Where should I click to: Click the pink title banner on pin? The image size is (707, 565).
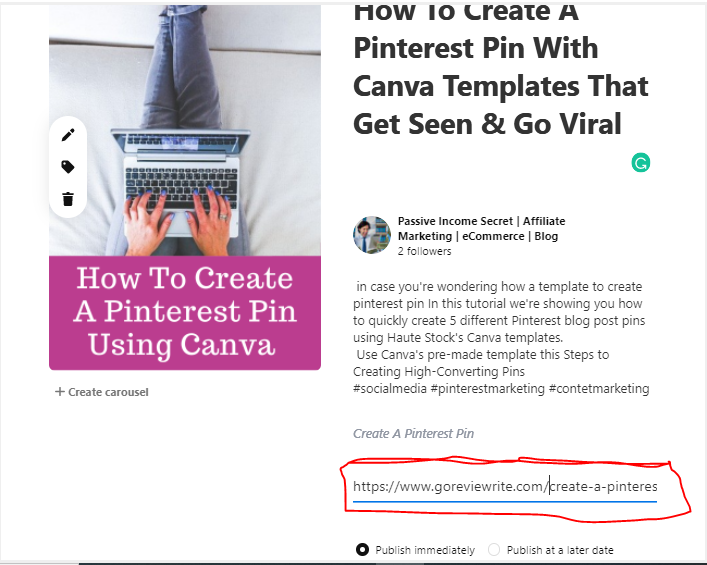[185, 313]
